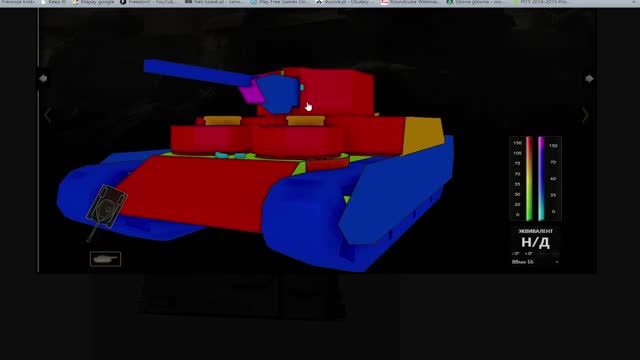Click the blue gun mantlet on the tank
Viewport: 640px width, 360px height.
pos(278,95)
